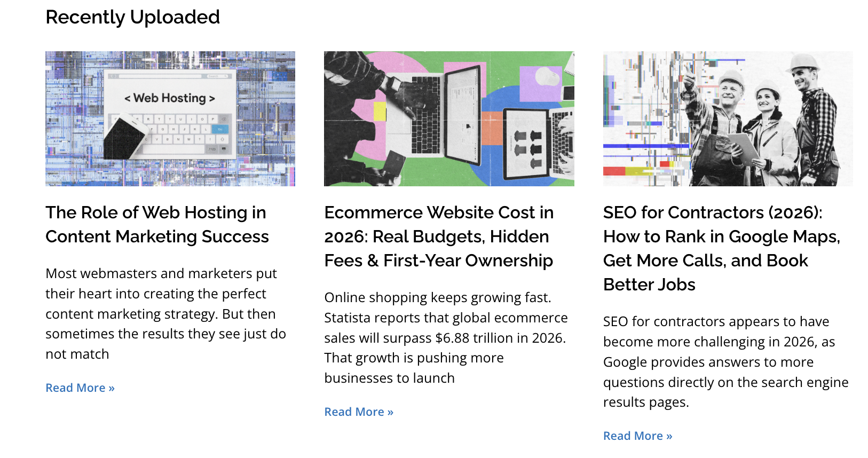Click the "Ecommerce Website Cost in 2026" headline
This screenshot has width=868, height=458.
439,236
